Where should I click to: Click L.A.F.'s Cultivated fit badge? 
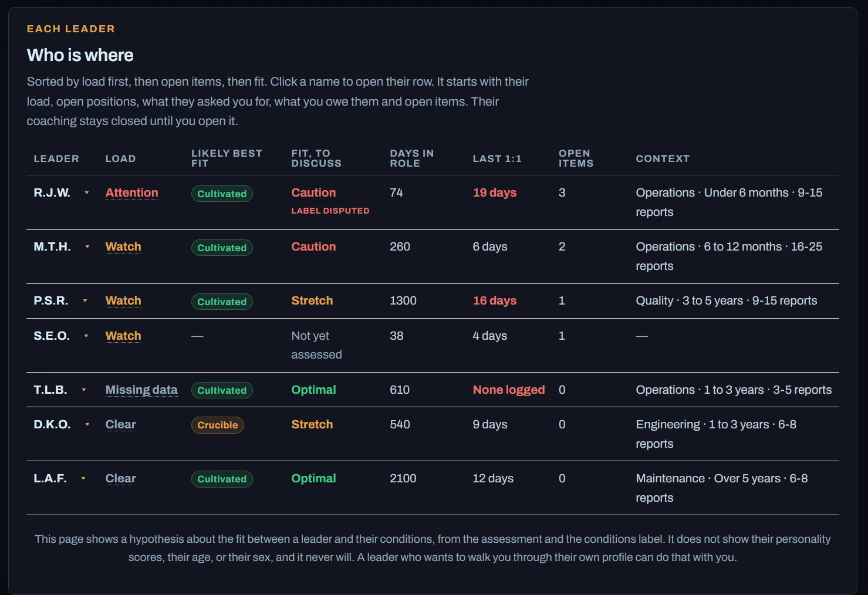tap(222, 479)
